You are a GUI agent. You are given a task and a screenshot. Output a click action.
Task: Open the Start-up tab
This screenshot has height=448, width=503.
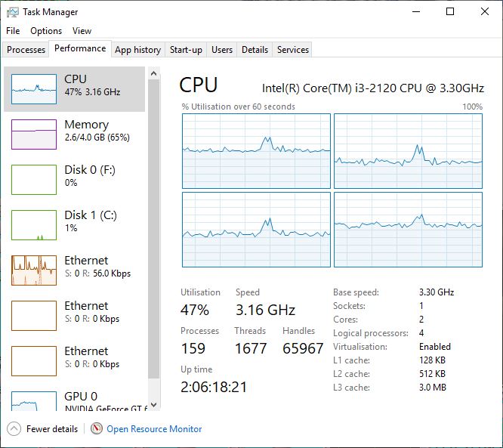[186, 50]
